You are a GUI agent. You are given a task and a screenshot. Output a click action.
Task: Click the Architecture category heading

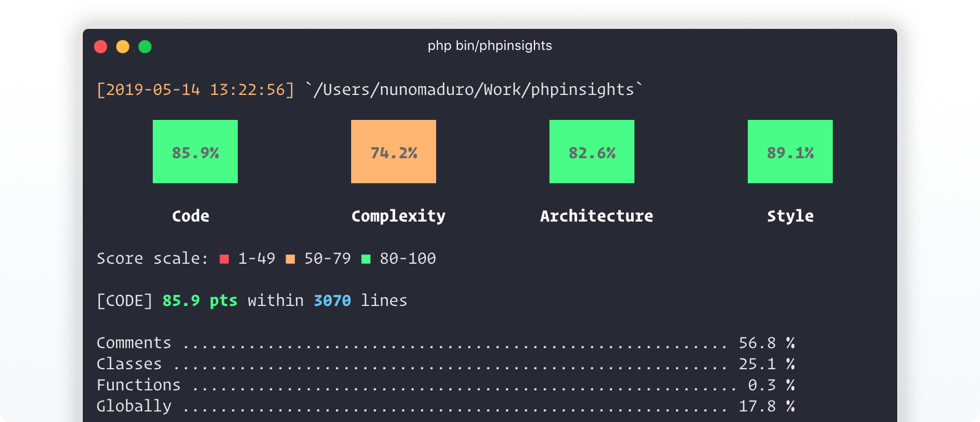pos(597,216)
